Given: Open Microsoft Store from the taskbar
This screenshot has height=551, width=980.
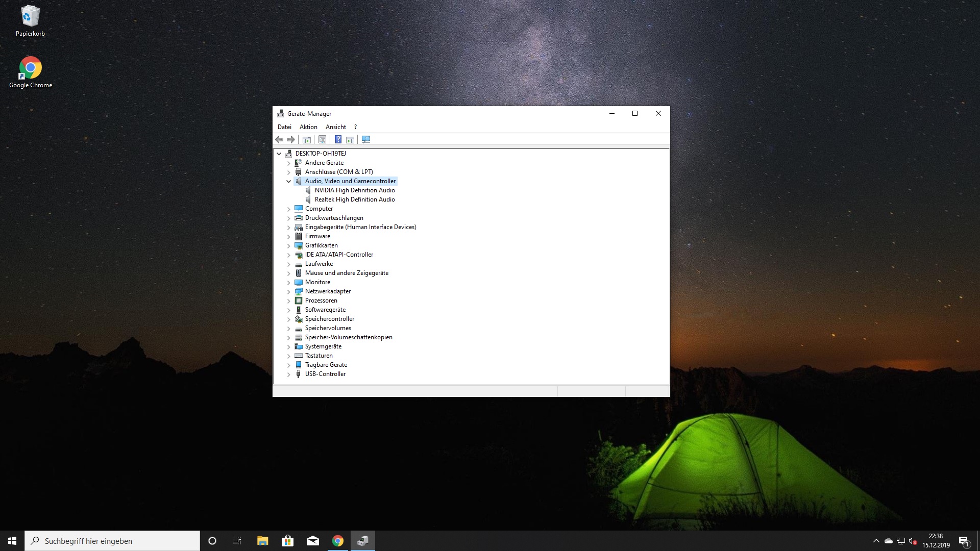Looking at the screenshot, I should [287, 541].
